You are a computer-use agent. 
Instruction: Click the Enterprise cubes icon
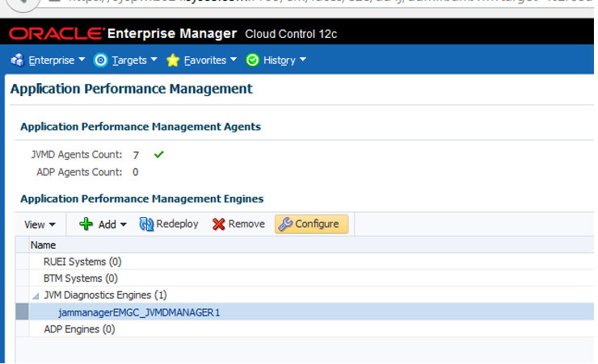(x=17, y=61)
